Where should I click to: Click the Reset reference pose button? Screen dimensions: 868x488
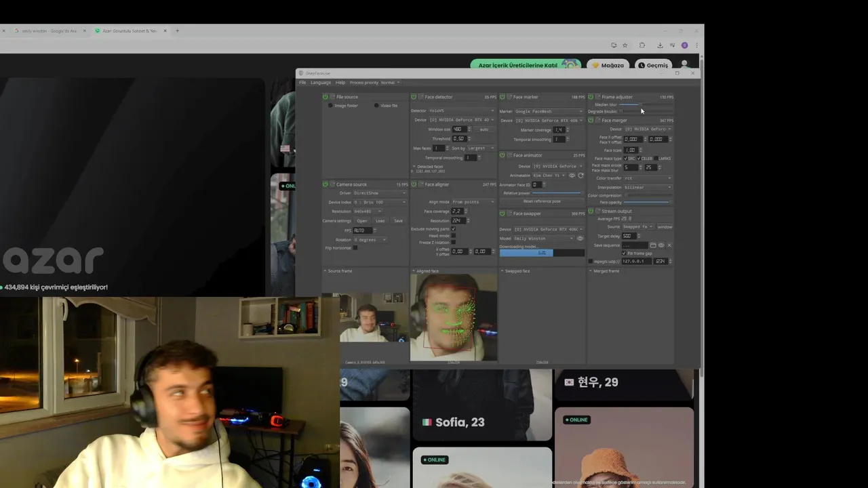pyautogui.click(x=542, y=201)
